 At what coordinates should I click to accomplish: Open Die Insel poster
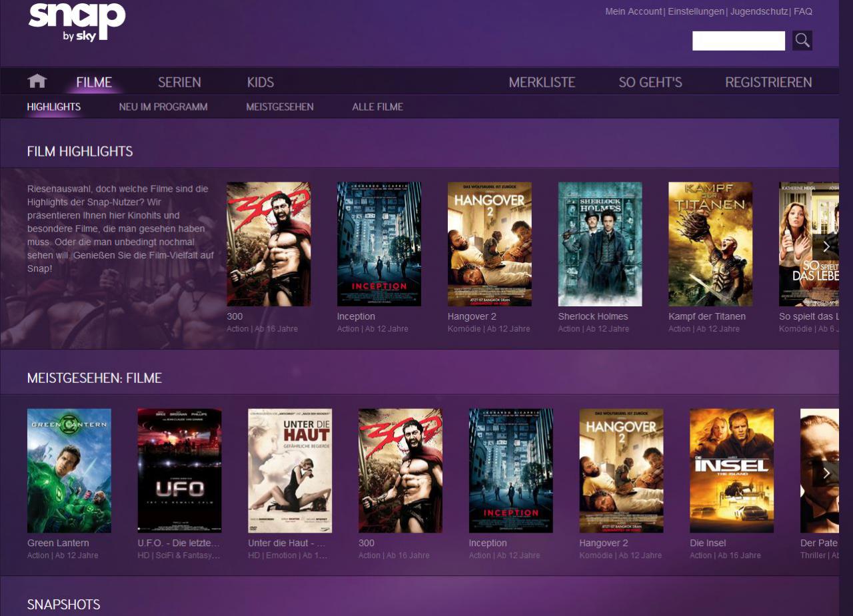point(732,470)
